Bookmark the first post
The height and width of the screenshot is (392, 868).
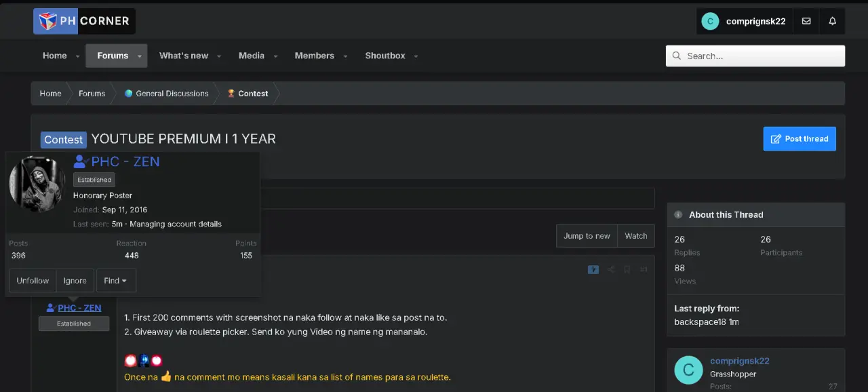(627, 270)
